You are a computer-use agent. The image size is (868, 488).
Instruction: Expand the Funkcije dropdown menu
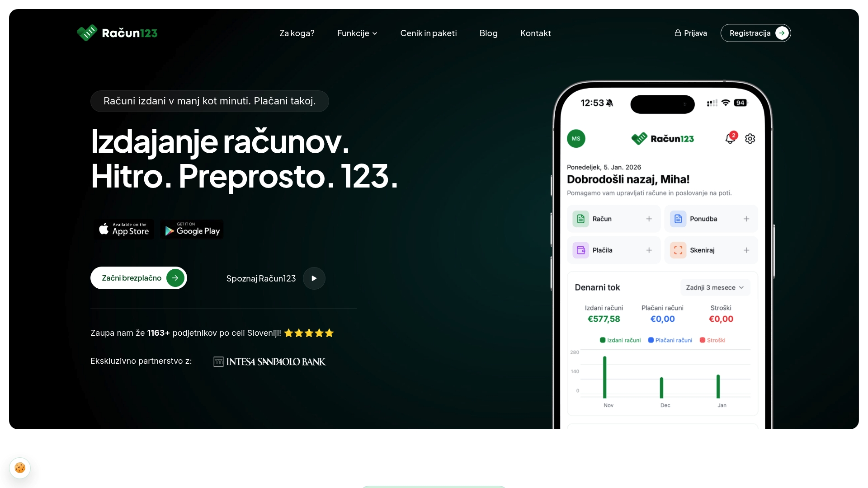(357, 33)
